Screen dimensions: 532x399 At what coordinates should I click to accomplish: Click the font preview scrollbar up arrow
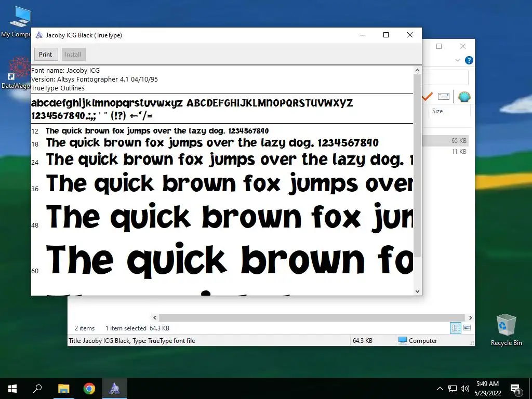pyautogui.click(x=417, y=70)
